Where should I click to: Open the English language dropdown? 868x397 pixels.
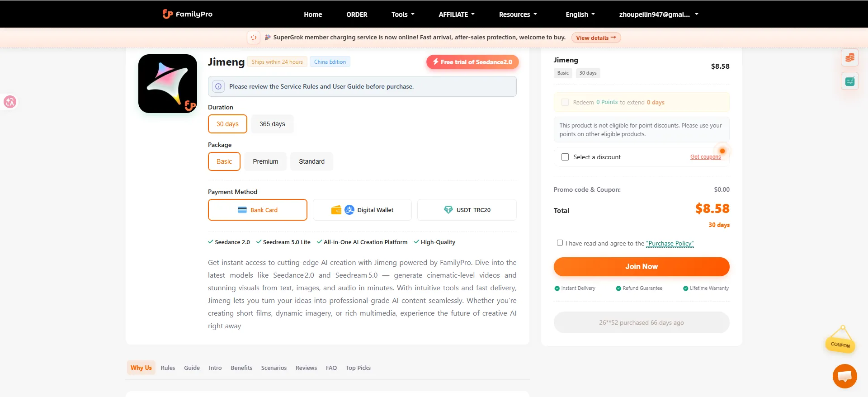(x=580, y=14)
